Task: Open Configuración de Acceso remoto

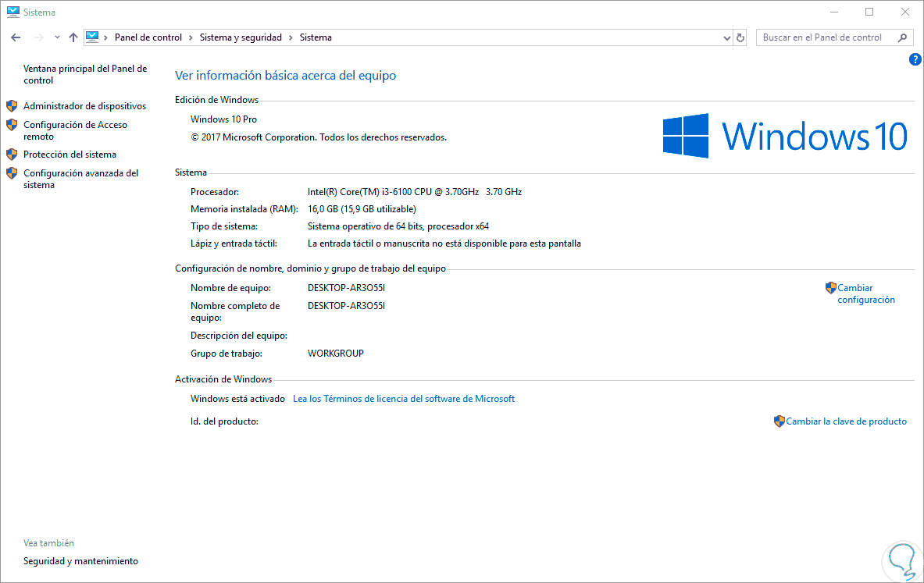Action: pyautogui.click(x=76, y=130)
